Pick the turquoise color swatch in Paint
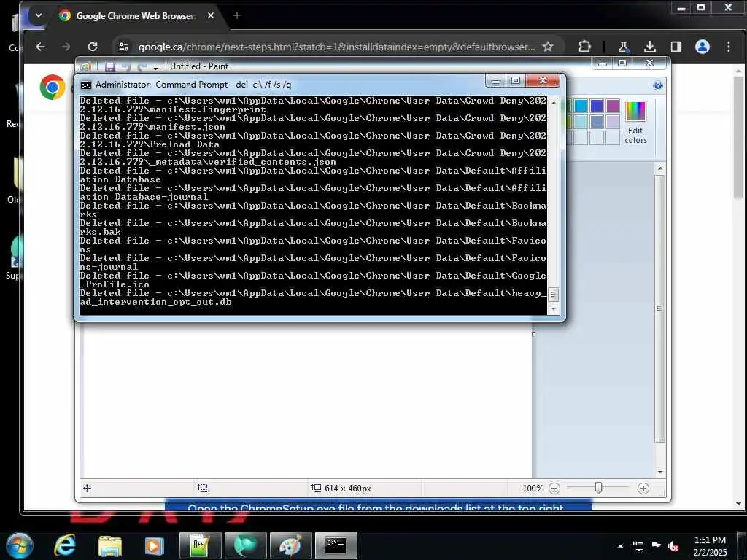Image resolution: width=747 pixels, height=560 pixels. pos(580,106)
